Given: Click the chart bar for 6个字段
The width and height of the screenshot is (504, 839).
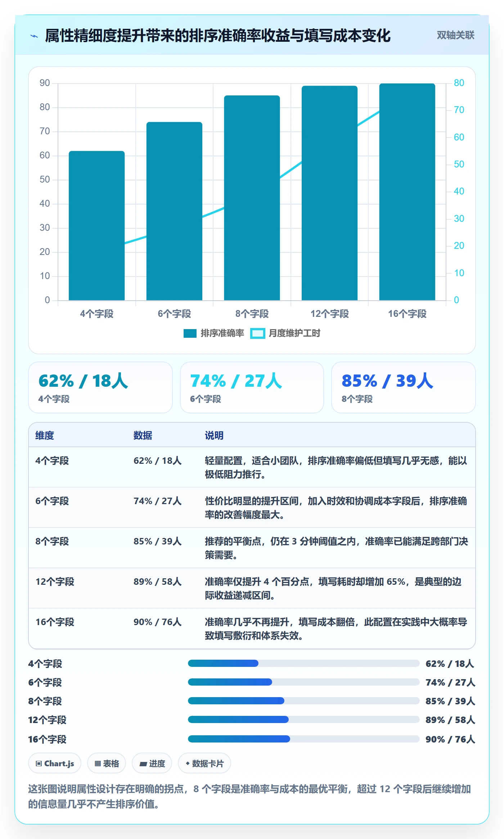Looking at the screenshot, I should tap(174, 211).
